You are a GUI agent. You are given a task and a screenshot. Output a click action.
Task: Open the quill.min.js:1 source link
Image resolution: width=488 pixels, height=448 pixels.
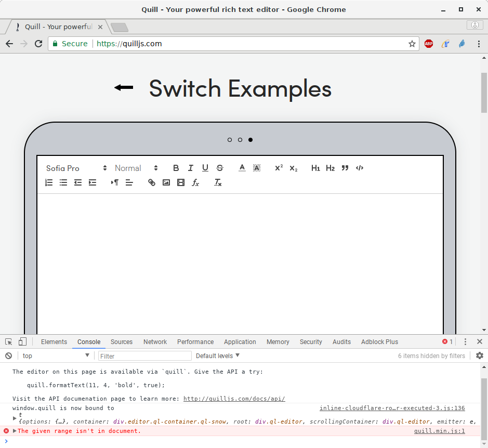tap(440, 431)
